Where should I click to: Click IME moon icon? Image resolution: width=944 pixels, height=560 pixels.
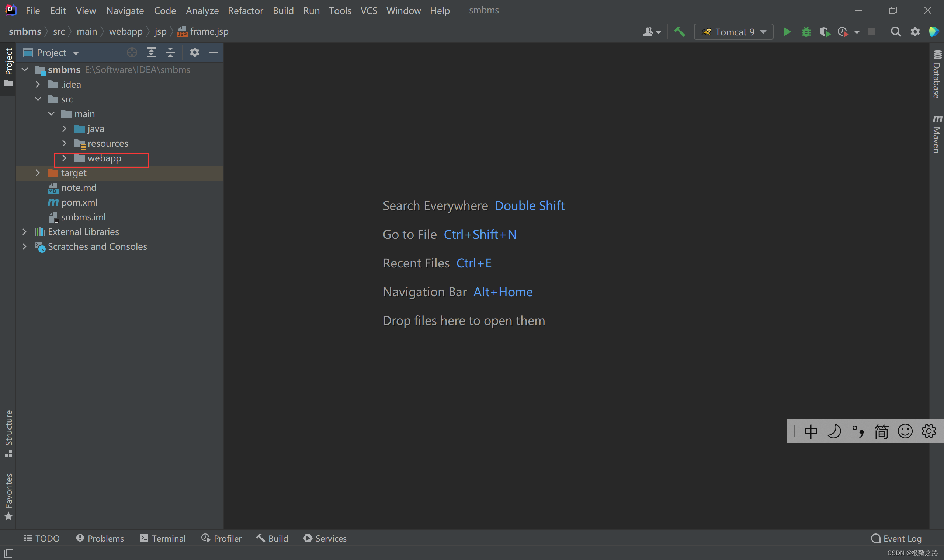pos(834,431)
